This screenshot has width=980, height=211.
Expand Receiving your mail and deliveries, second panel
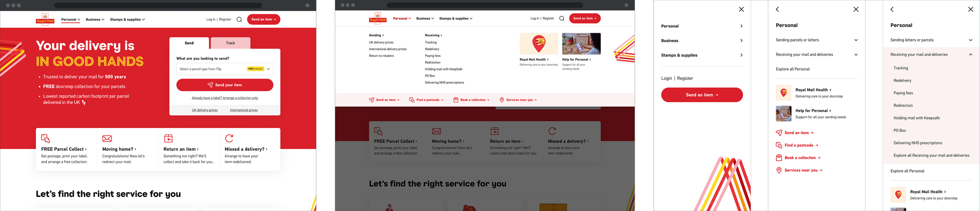coord(817,55)
